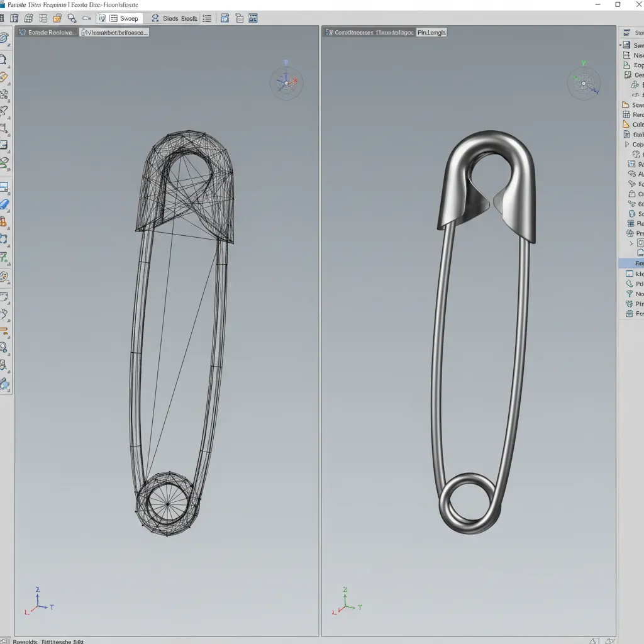This screenshot has width=644, height=644.
Task: Click the list view icon in top toolbar
Action: coord(208,18)
